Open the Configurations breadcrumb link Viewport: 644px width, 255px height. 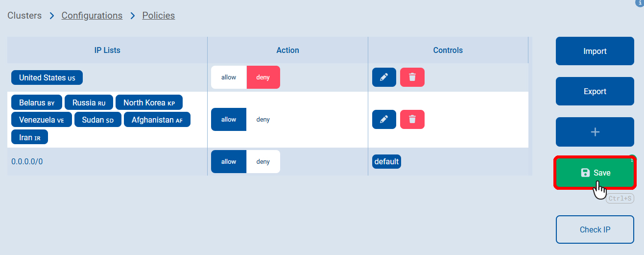point(92,16)
